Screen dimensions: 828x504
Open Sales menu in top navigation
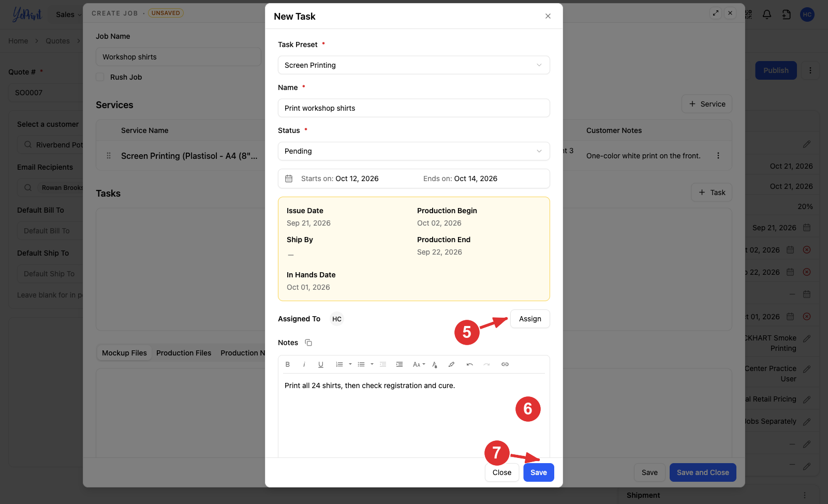pyautogui.click(x=68, y=14)
